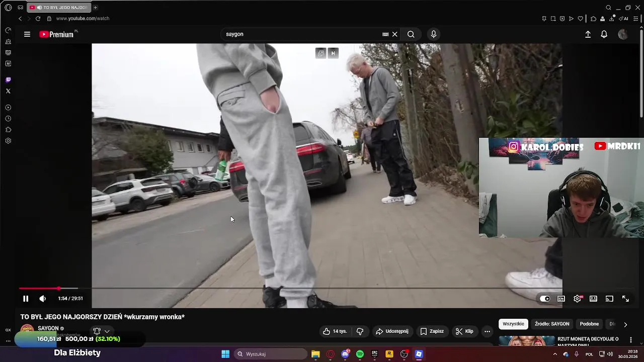The width and height of the screenshot is (644, 362).
Task: Click the address bar URL
Action: tap(83, 19)
